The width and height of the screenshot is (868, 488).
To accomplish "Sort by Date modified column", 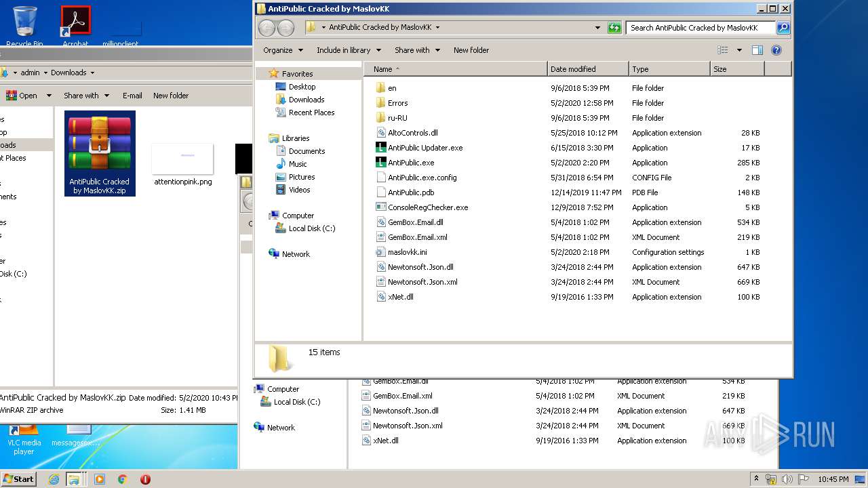I will [x=588, y=69].
